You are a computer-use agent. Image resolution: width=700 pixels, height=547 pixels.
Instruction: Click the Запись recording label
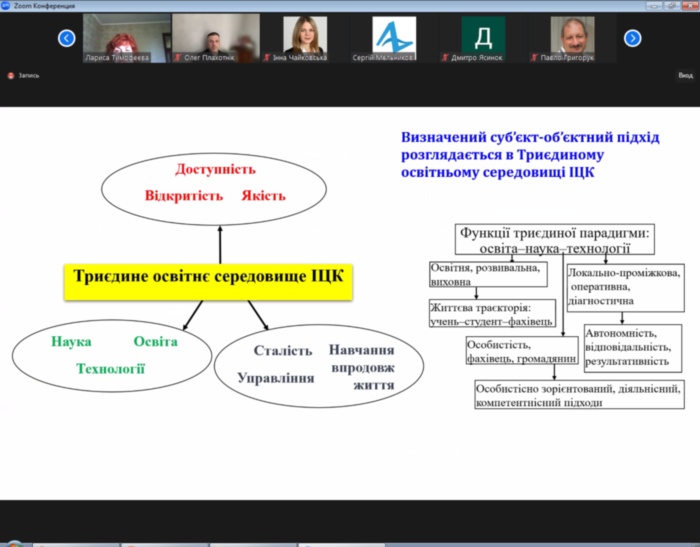[x=28, y=75]
